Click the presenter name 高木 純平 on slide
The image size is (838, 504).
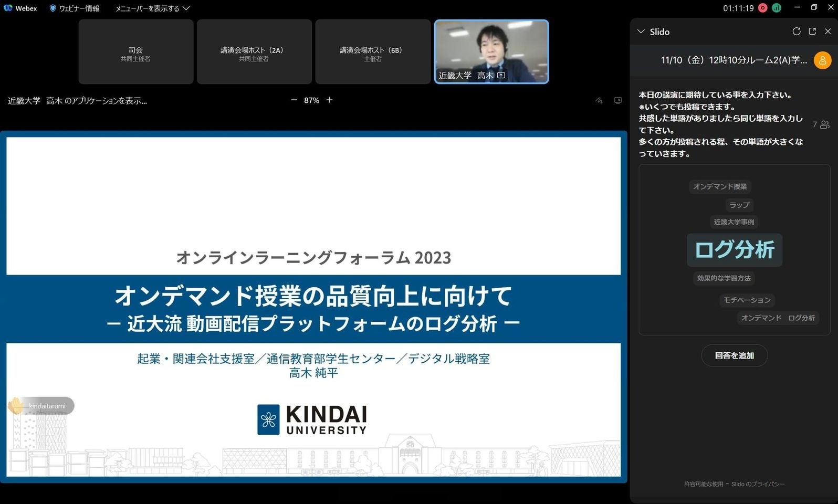(x=313, y=373)
